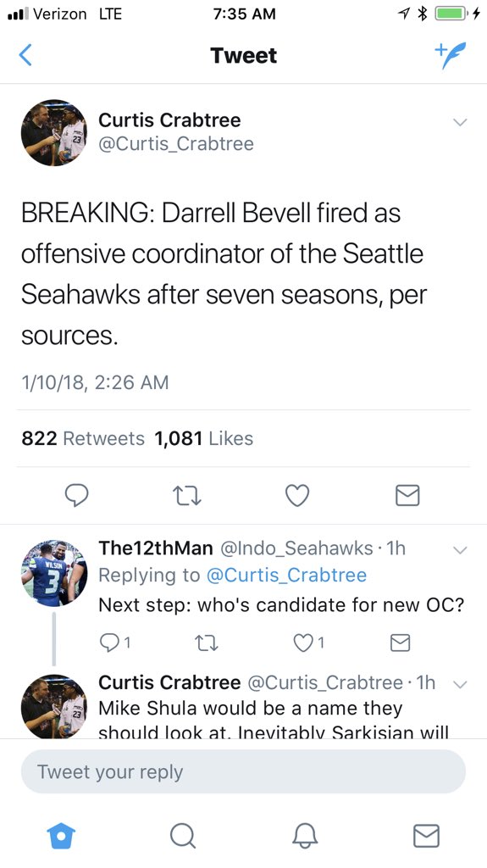
Task: Share main tweet via direct message icon
Action: click(x=408, y=495)
